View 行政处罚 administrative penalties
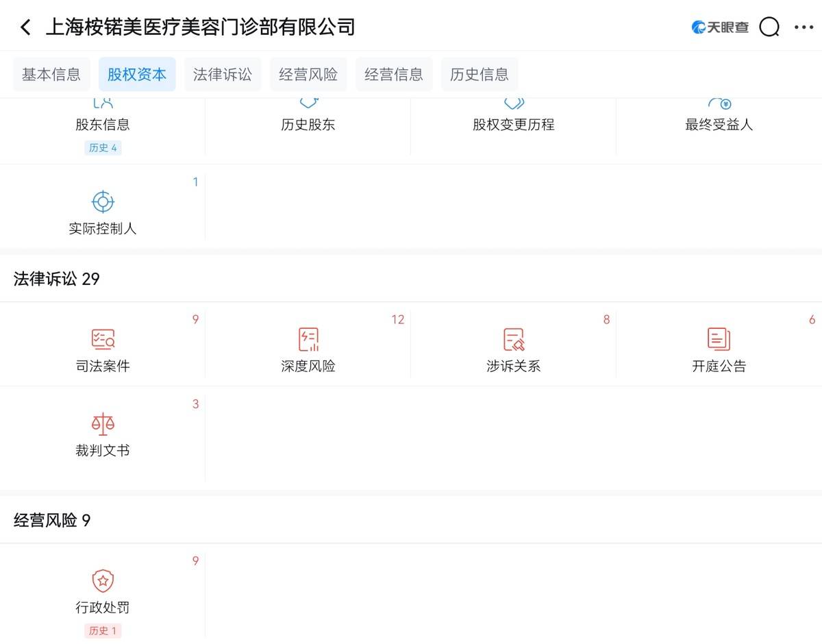The height and width of the screenshot is (644, 822). coord(103,591)
